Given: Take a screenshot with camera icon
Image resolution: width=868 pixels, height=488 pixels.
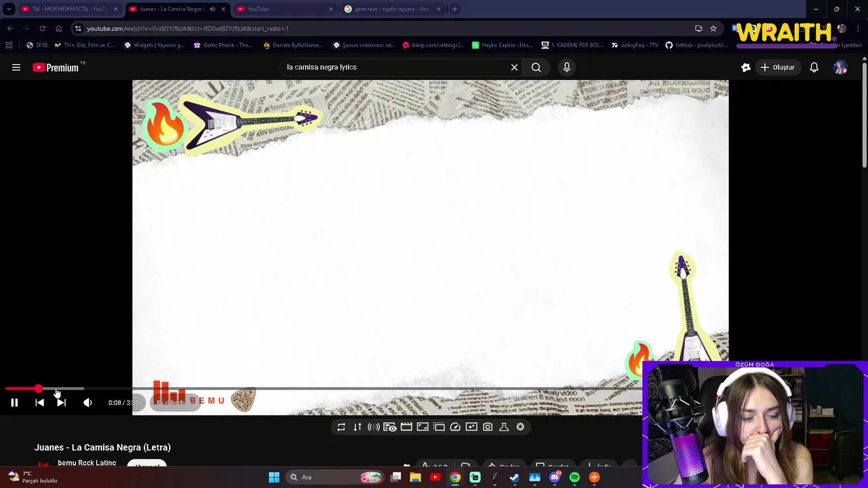Looking at the screenshot, I should 488,427.
